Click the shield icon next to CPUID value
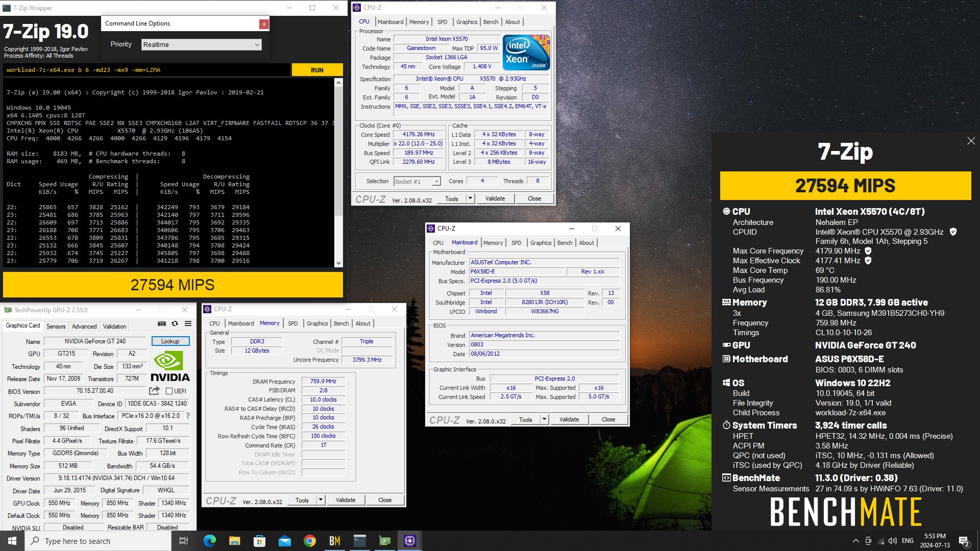 (x=952, y=232)
